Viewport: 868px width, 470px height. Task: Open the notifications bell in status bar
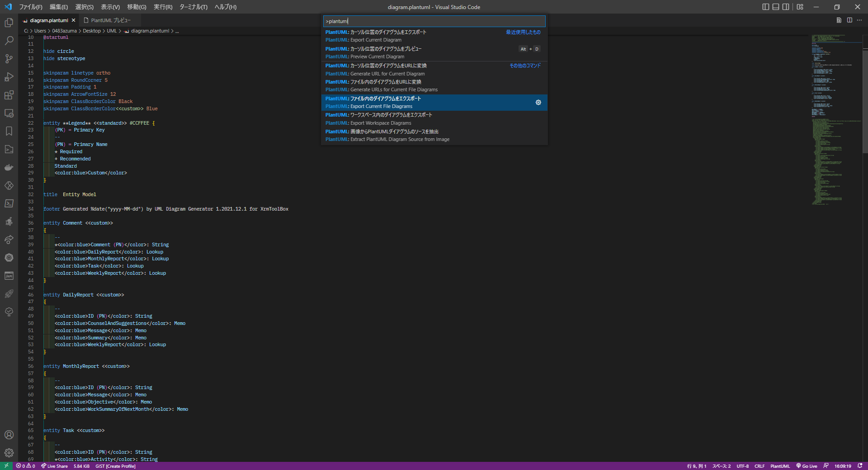tap(860, 466)
